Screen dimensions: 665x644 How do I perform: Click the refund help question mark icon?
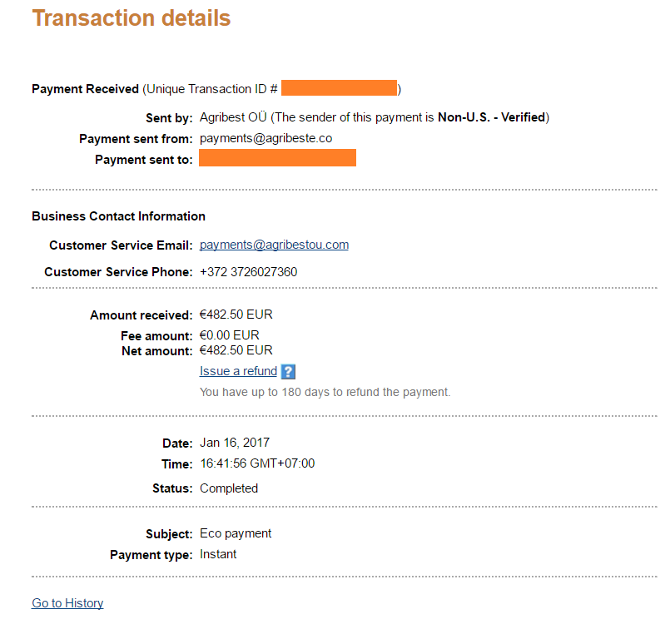tap(289, 372)
